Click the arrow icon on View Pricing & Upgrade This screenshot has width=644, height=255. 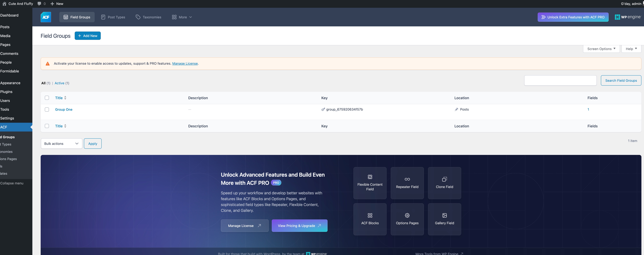[319, 226]
